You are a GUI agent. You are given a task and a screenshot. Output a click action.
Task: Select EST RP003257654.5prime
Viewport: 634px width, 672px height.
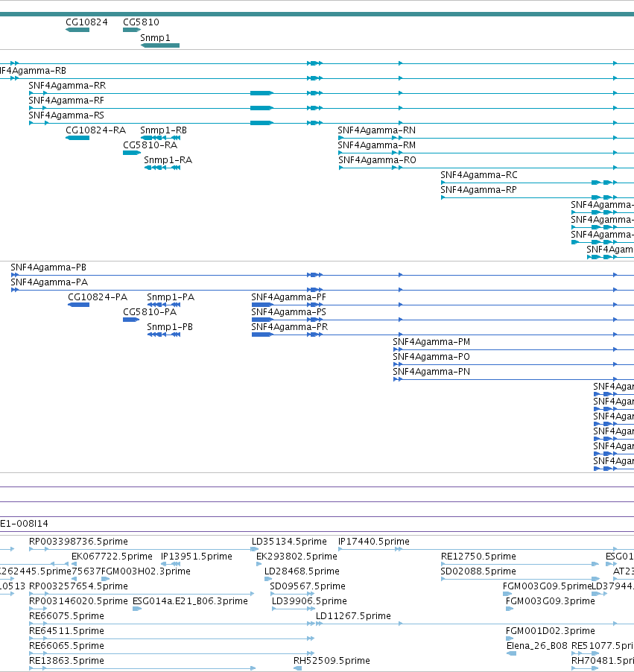tap(78, 586)
